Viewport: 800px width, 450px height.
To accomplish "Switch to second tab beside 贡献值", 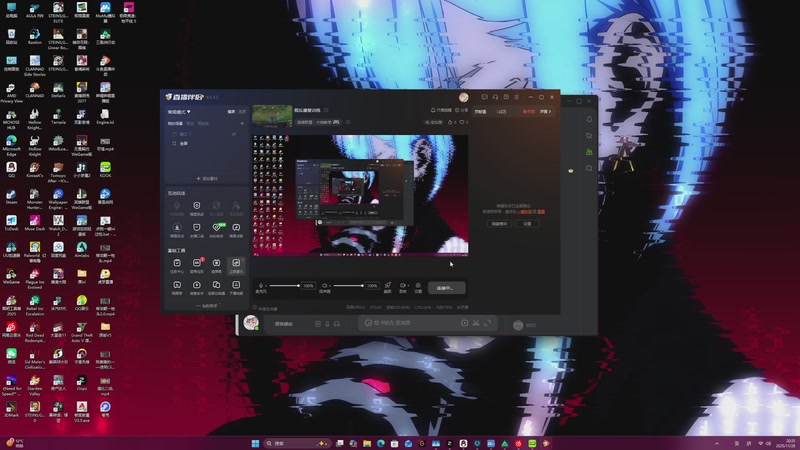I will [501, 112].
